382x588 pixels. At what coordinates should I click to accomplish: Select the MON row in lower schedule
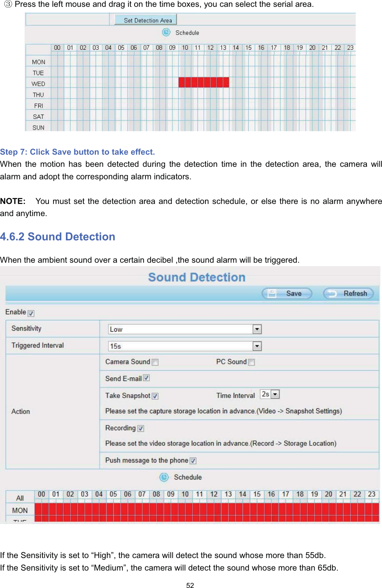[20, 510]
